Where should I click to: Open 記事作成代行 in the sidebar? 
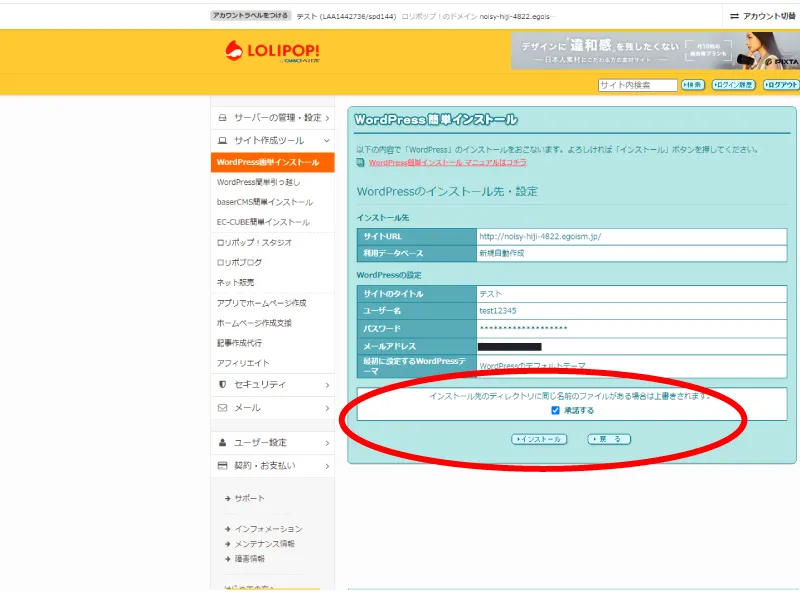pyautogui.click(x=239, y=343)
